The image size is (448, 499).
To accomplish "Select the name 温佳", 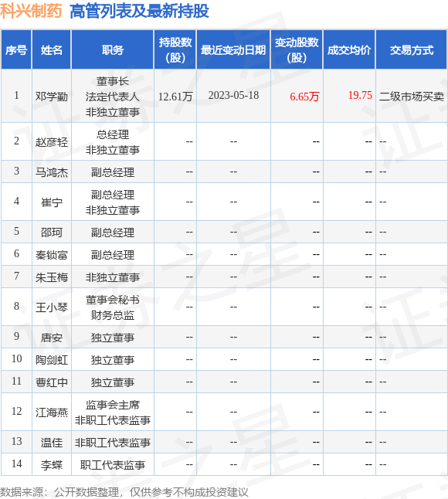I will pyautogui.click(x=52, y=443).
